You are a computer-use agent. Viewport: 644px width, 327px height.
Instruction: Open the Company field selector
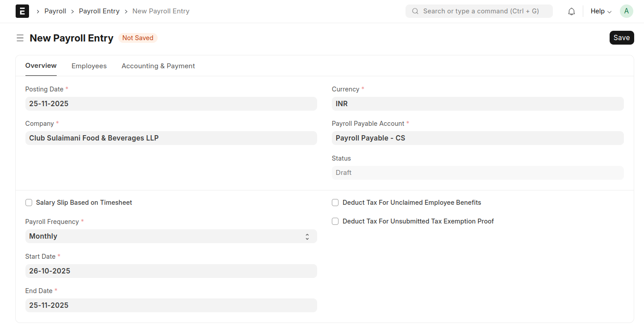tap(171, 138)
